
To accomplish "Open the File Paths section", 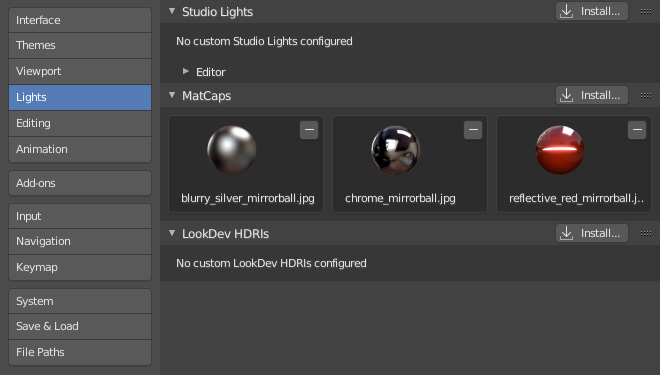I will (x=80, y=352).
